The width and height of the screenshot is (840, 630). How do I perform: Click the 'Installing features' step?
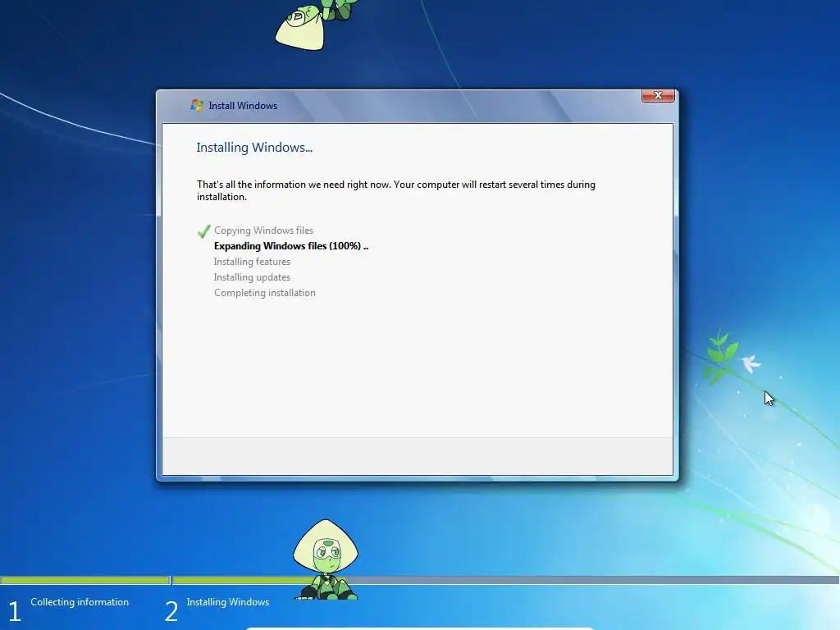tap(253, 262)
